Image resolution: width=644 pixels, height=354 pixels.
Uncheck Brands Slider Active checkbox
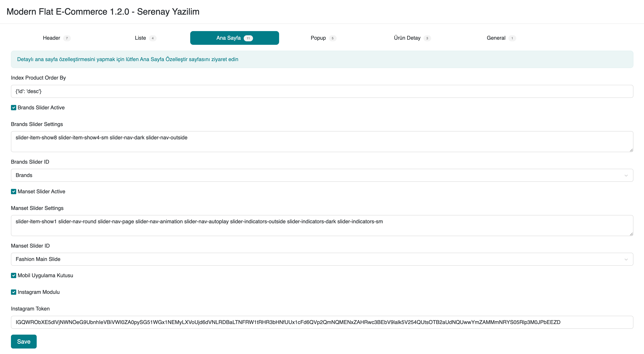[14, 108]
